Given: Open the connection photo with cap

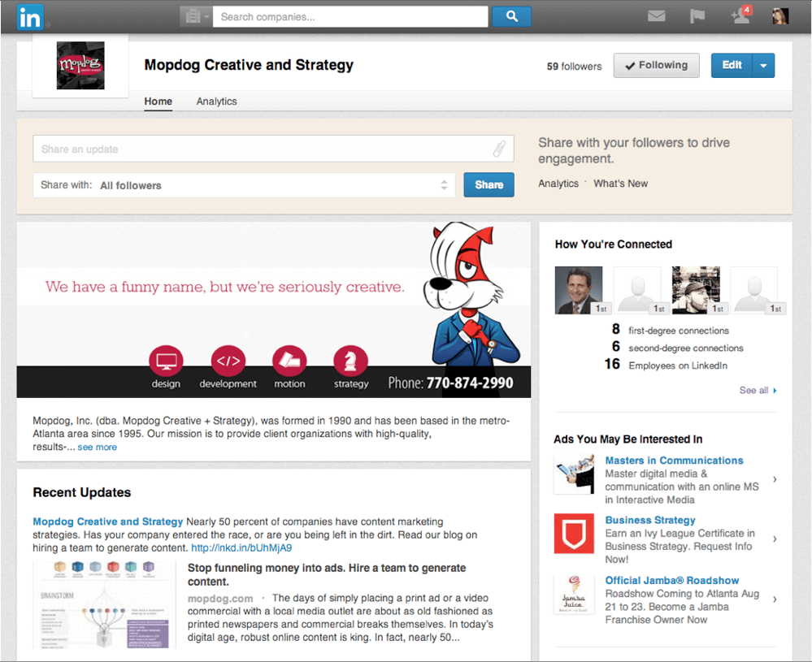Looking at the screenshot, I should pos(696,290).
